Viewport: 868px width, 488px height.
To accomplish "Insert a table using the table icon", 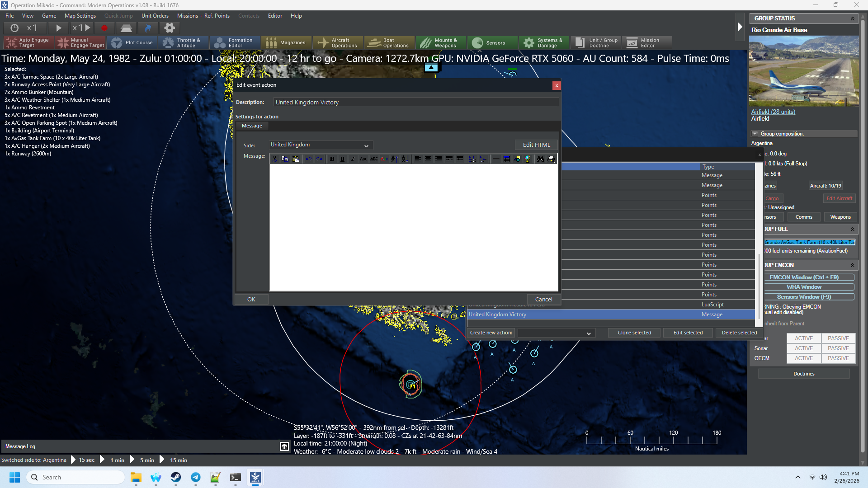I will [507, 159].
